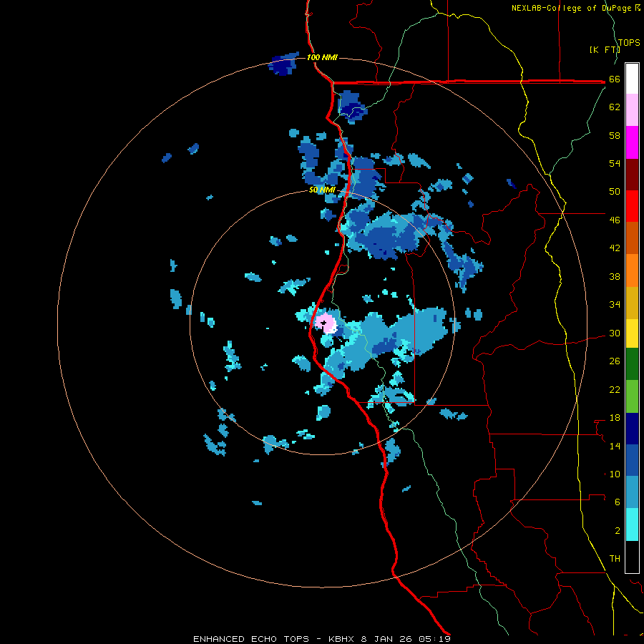This screenshot has height=644, width=644.
Task: Click the 54 legend value
Action: [615, 163]
